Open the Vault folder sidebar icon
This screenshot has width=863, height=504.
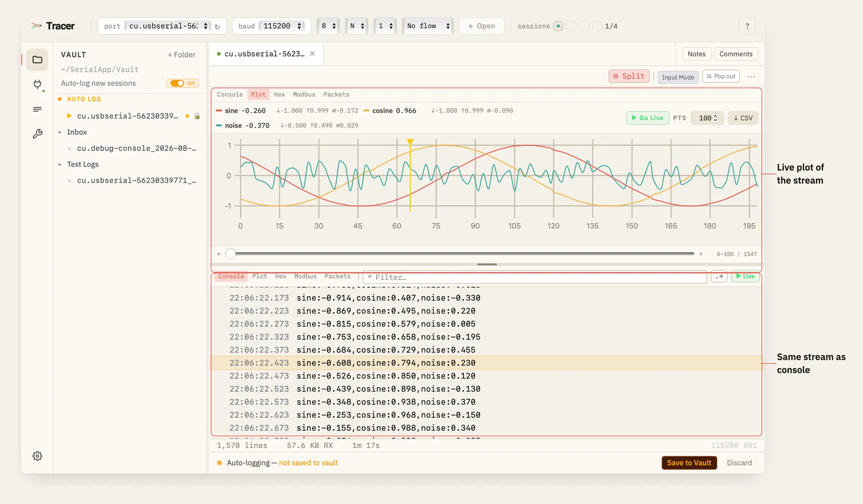[37, 60]
